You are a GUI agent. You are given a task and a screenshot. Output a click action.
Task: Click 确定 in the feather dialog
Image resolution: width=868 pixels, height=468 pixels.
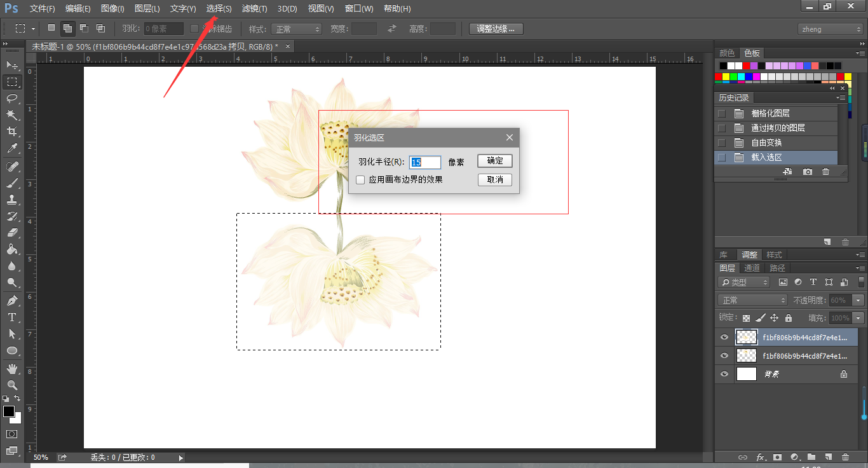(495, 161)
